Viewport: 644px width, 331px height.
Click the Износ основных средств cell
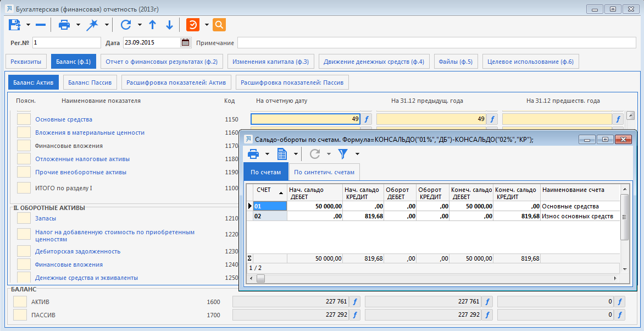(x=580, y=216)
